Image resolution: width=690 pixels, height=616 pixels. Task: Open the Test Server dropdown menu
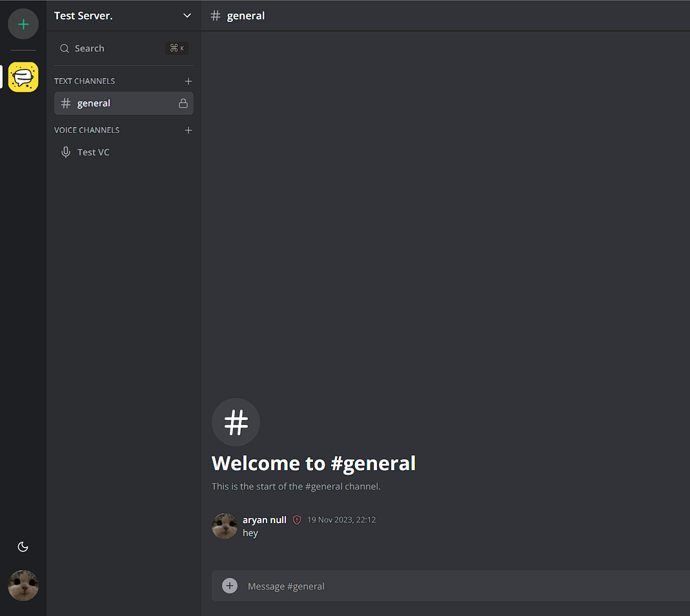pyautogui.click(x=187, y=15)
